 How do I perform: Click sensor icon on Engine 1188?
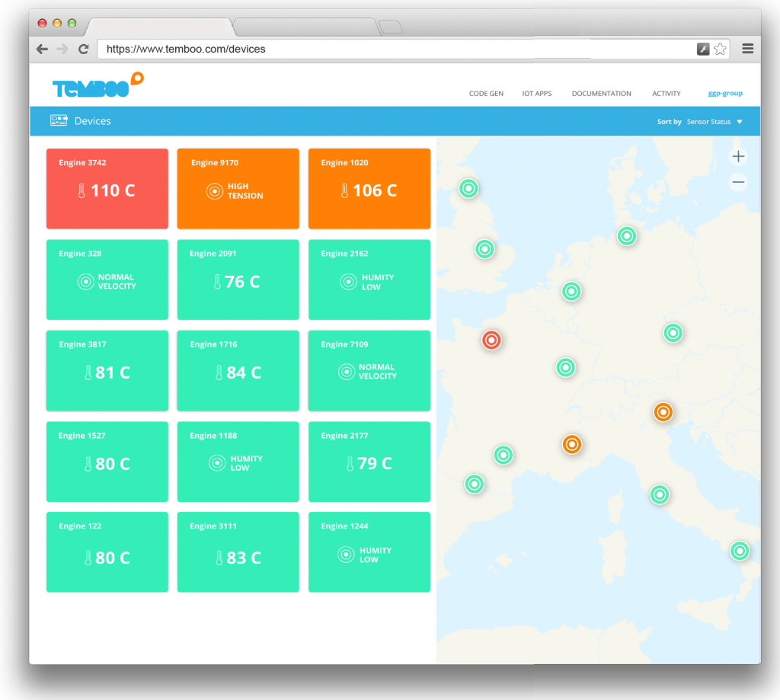217,462
